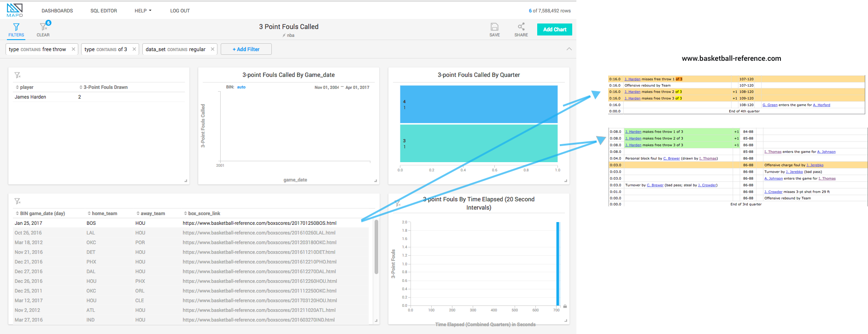Select the blue bar near 700 seconds
This screenshot has height=334, width=868.
pyautogui.click(x=557, y=264)
